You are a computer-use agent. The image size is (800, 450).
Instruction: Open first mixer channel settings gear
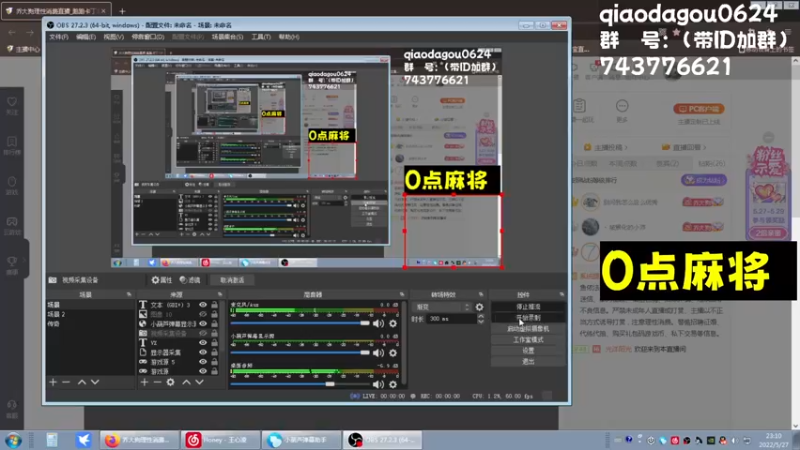(393, 323)
